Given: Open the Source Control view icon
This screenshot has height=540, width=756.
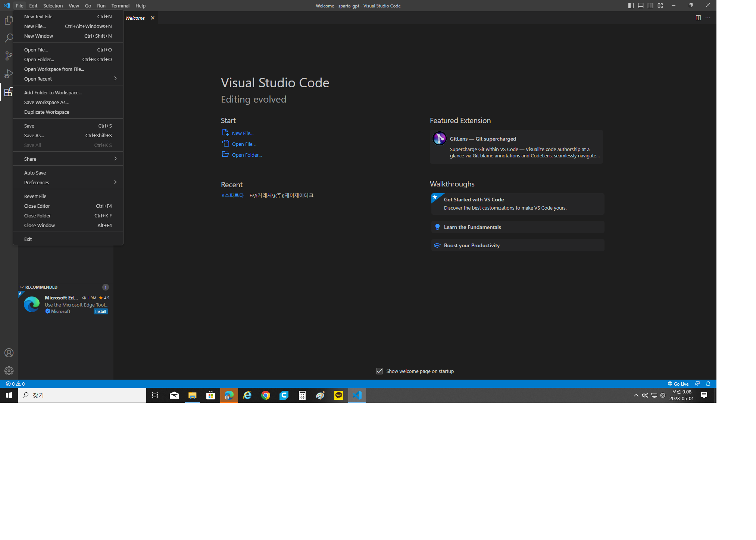Looking at the screenshot, I should point(9,56).
